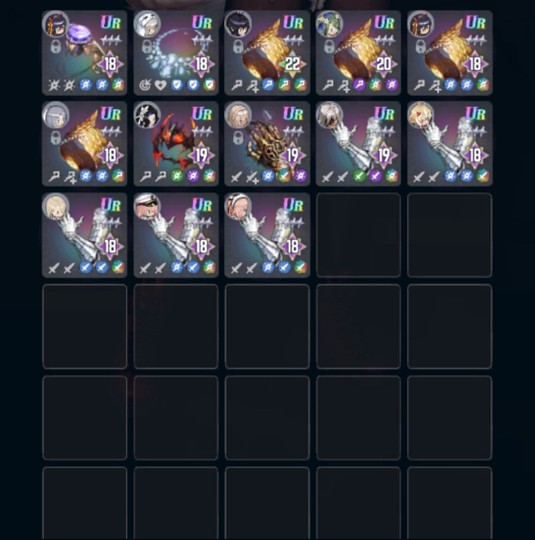Click the level 22 diamond badge
The width and height of the screenshot is (535, 540).
click(292, 64)
